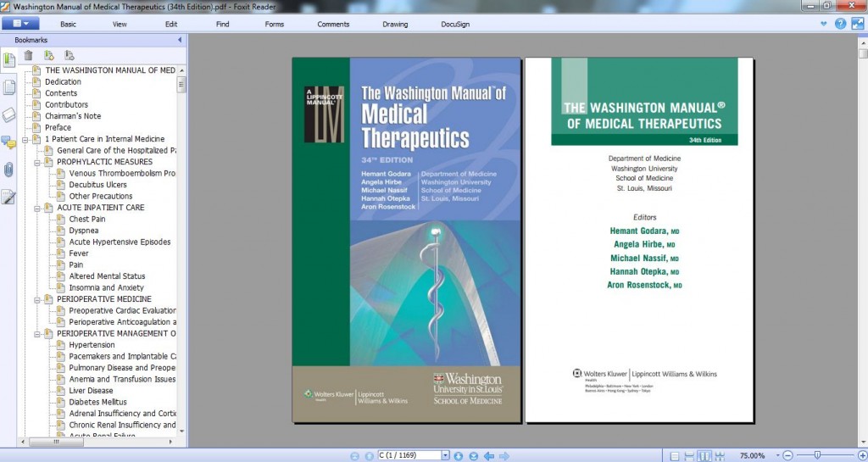868x462 pixels.
Task: Collapse ACUTE INPATIENT CARE bookmark node
Action: 37,208
